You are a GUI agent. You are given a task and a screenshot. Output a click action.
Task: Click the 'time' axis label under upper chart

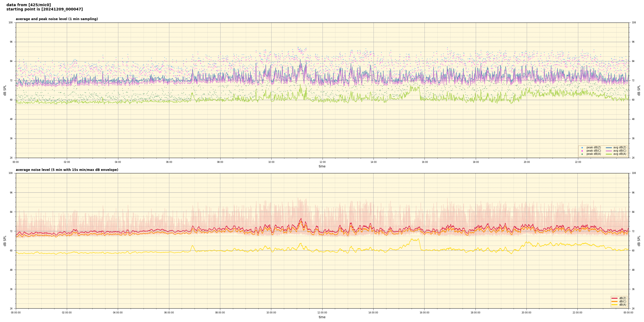pos(322,166)
